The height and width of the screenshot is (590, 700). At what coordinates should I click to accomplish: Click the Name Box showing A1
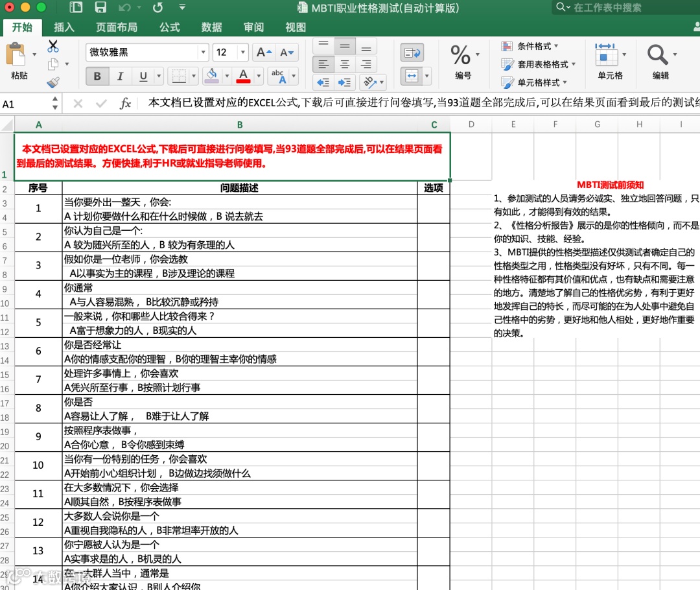25,104
